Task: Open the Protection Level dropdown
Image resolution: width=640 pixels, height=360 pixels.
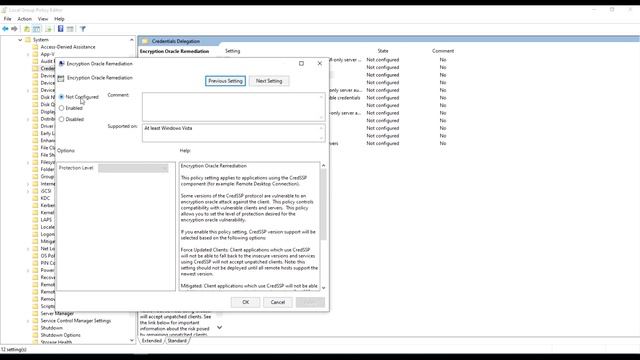Action: [x=133, y=168]
